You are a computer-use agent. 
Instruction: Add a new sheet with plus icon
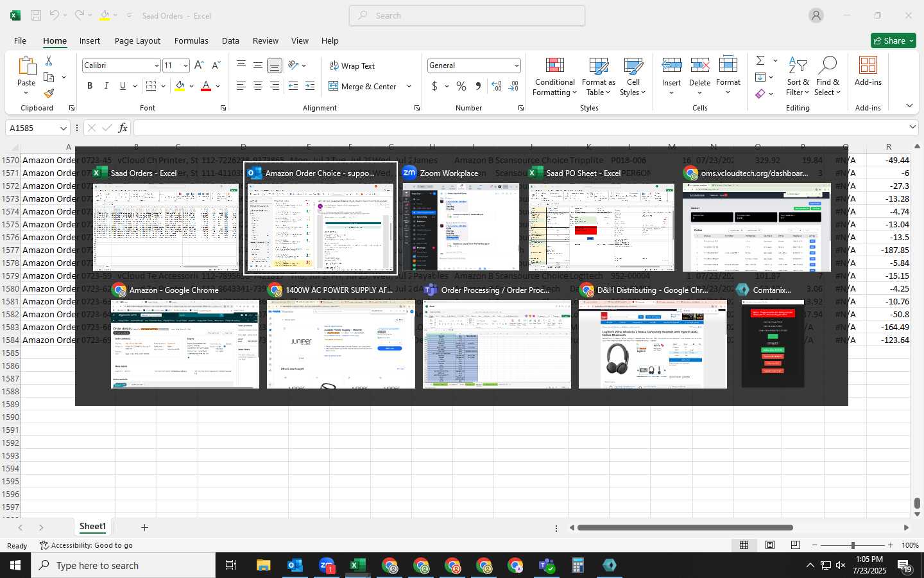coord(145,527)
